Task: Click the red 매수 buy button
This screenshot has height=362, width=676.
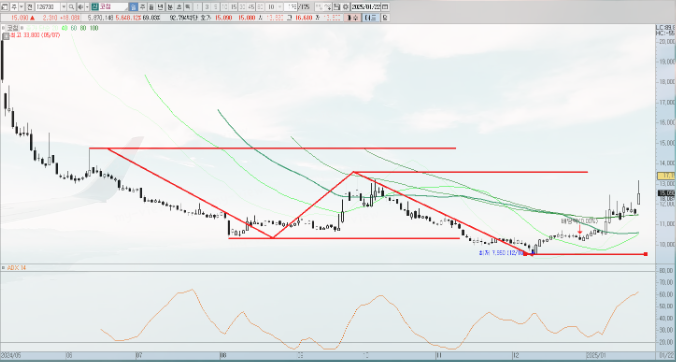Action: (x=352, y=18)
